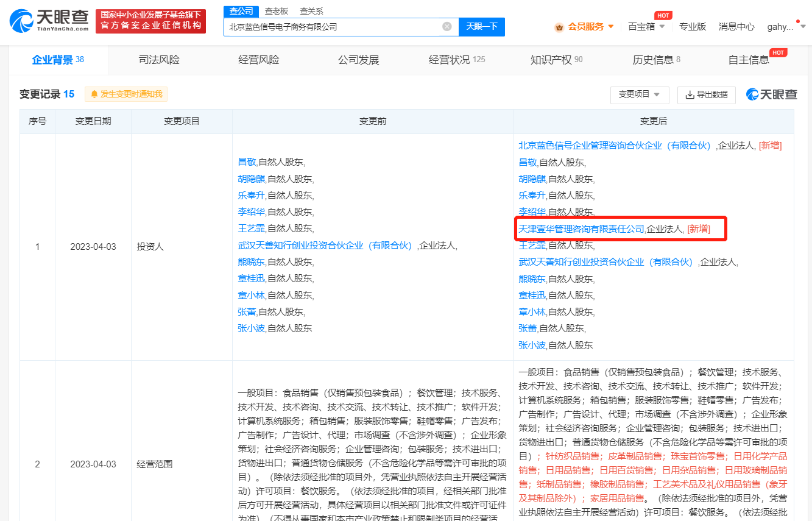Click the 变更后 column header
The height and width of the screenshot is (521, 812).
pyautogui.click(x=654, y=121)
